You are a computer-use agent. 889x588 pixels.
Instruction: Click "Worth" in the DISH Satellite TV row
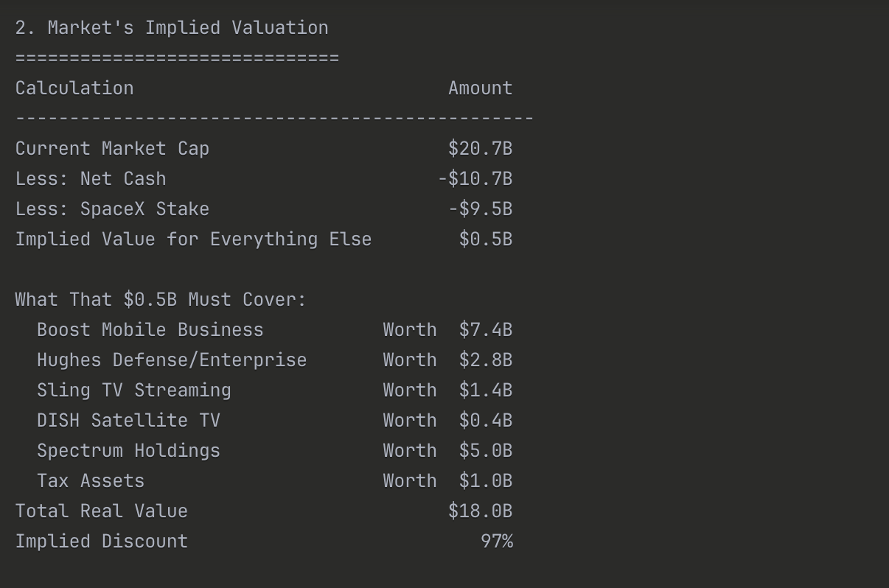coord(410,421)
